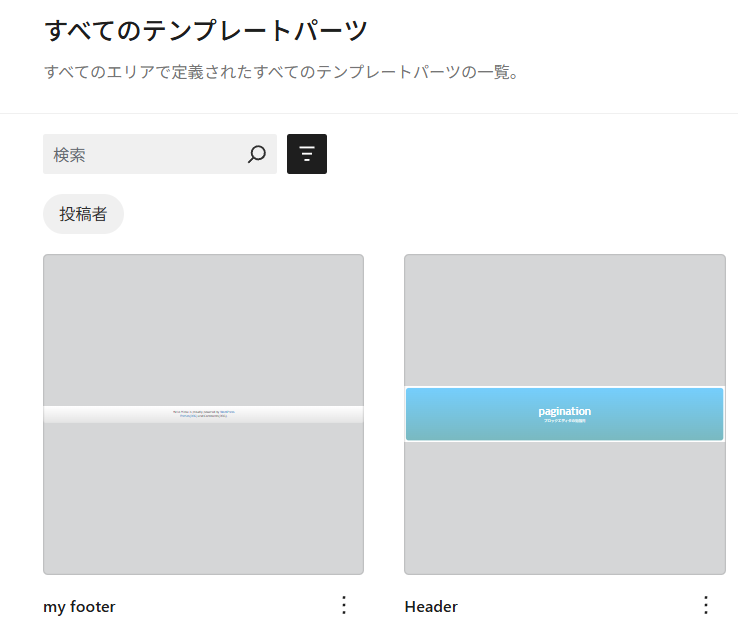Click the Header title link
Screen dimensions: 738x638
pos(431,607)
